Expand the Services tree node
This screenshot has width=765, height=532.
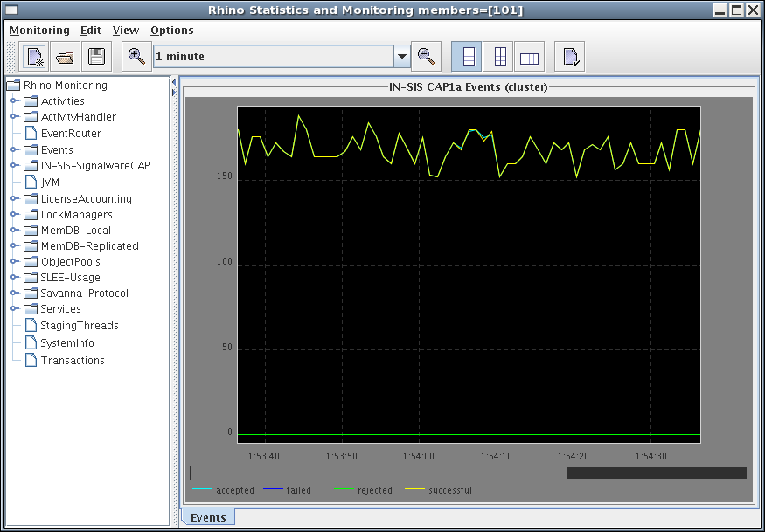15,309
